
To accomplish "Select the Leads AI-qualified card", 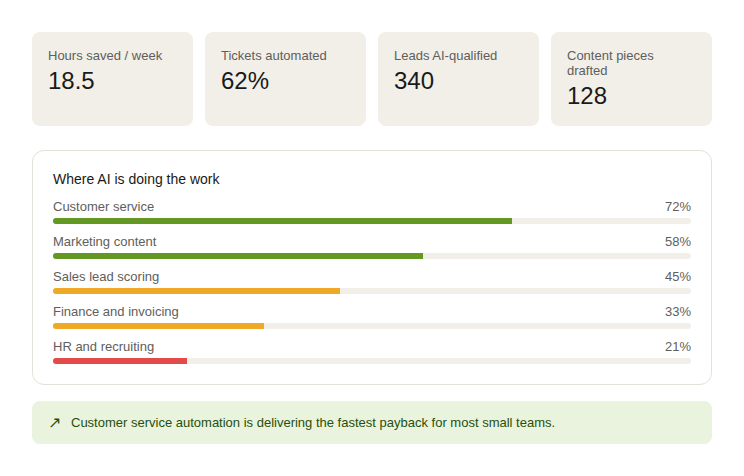I will (458, 79).
